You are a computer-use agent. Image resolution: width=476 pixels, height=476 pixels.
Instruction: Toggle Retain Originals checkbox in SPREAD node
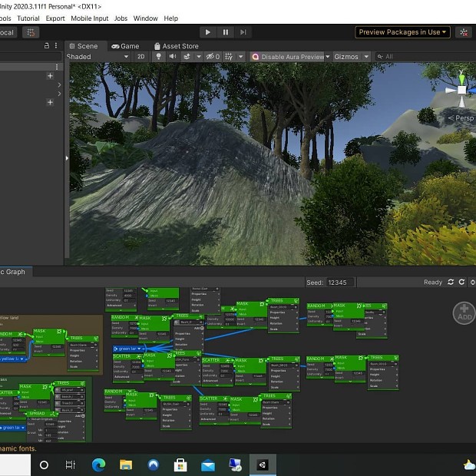pos(29,419)
